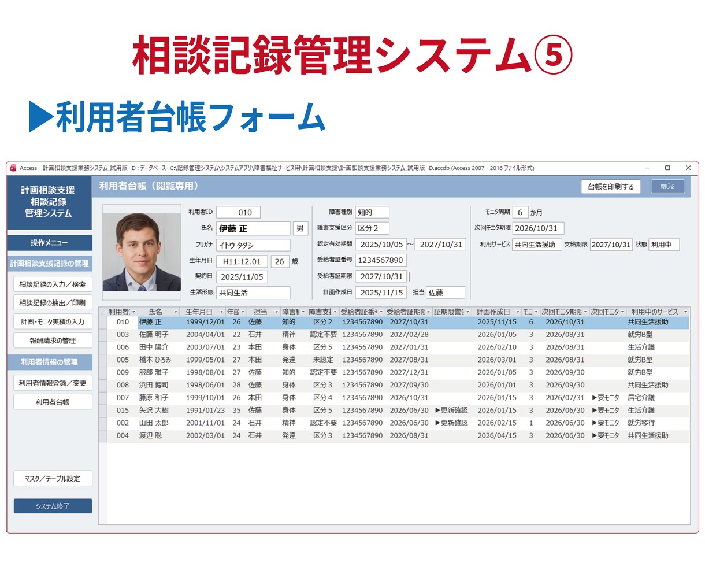Click 認定有効期間 start date 2025/10/05

[381, 245]
